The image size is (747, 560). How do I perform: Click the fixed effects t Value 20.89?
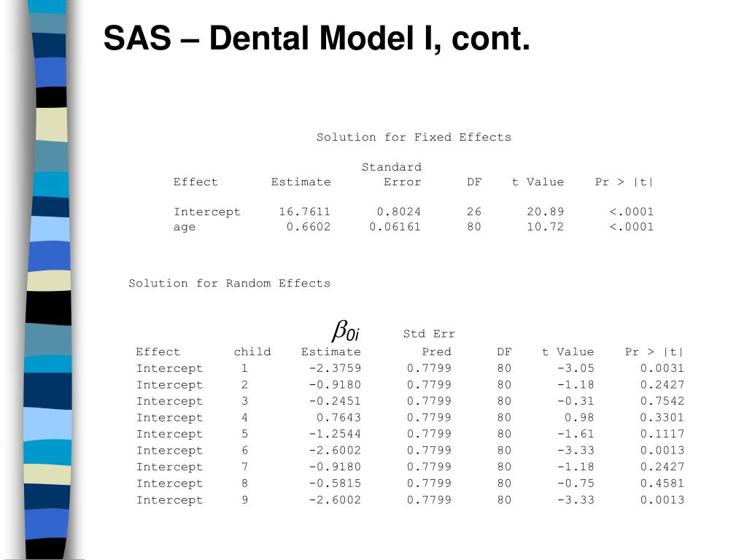tap(545, 212)
